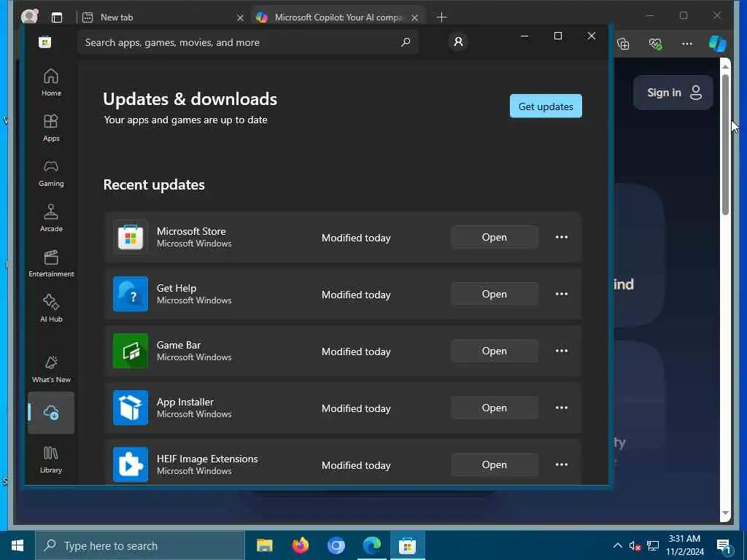
Task: Click the Get updates button
Action: 546,106
